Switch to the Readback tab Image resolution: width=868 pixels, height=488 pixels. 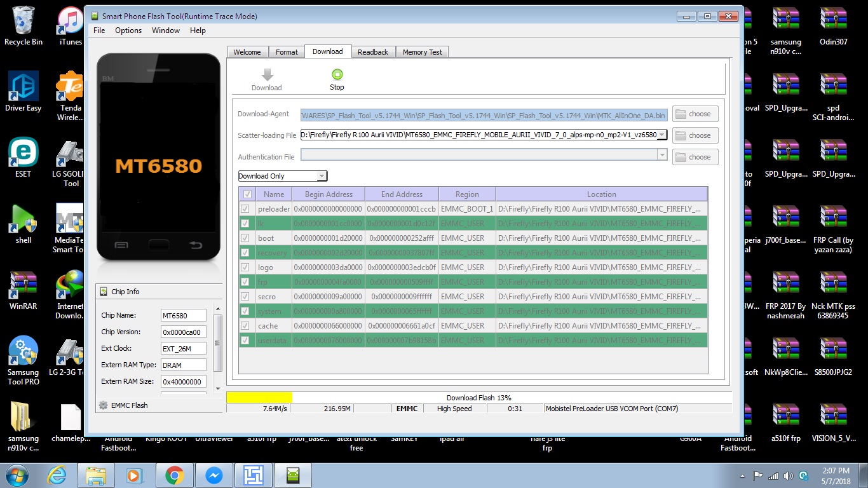coord(373,52)
